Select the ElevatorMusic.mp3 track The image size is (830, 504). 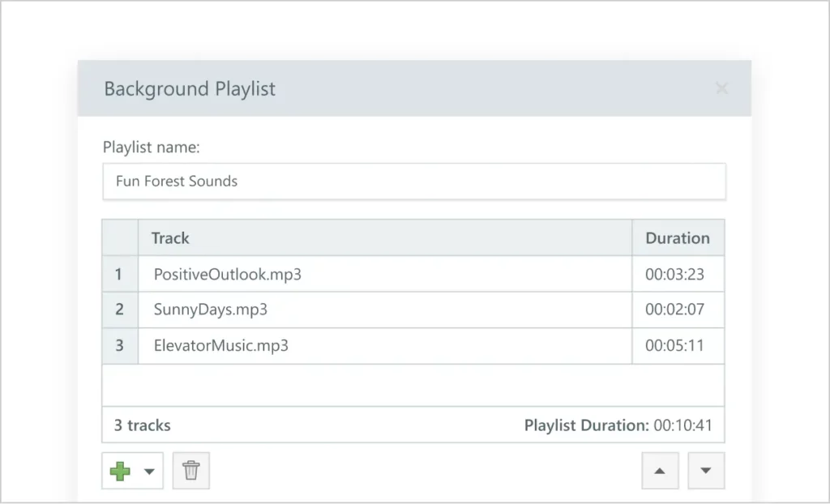coord(221,345)
